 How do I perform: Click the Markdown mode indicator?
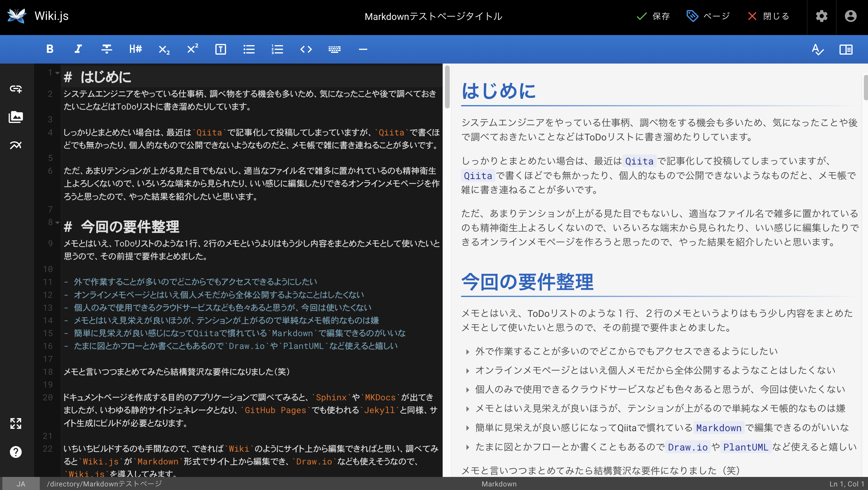click(499, 483)
